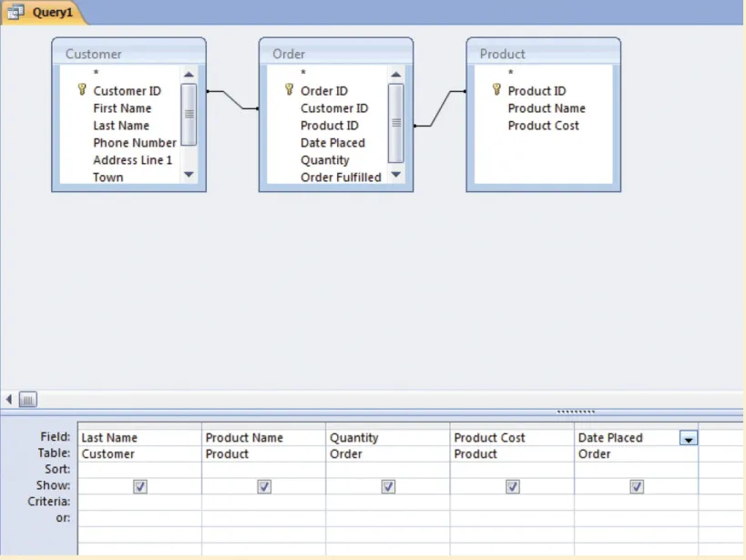Click the Query1 tab's query icon
The image size is (746, 560).
[15, 12]
